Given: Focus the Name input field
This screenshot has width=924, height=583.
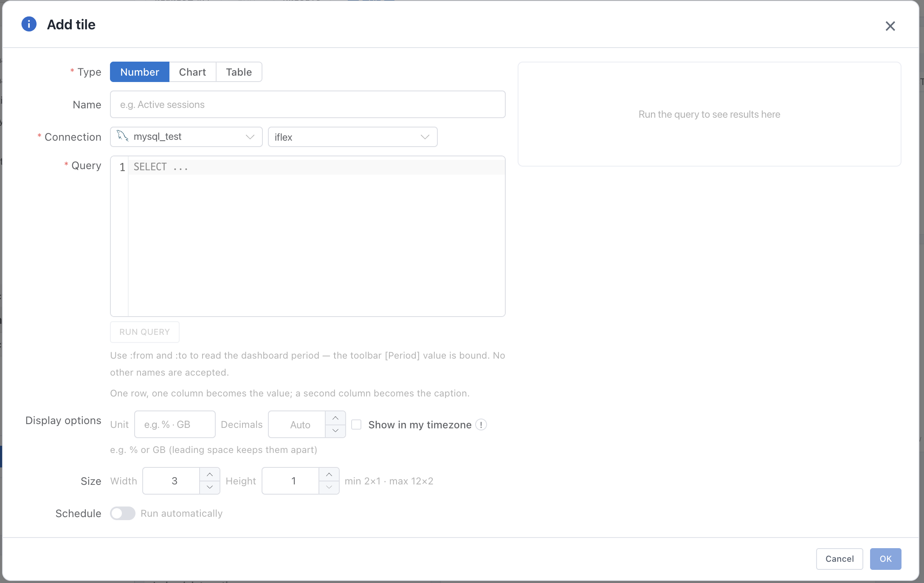Looking at the screenshot, I should 307,104.
